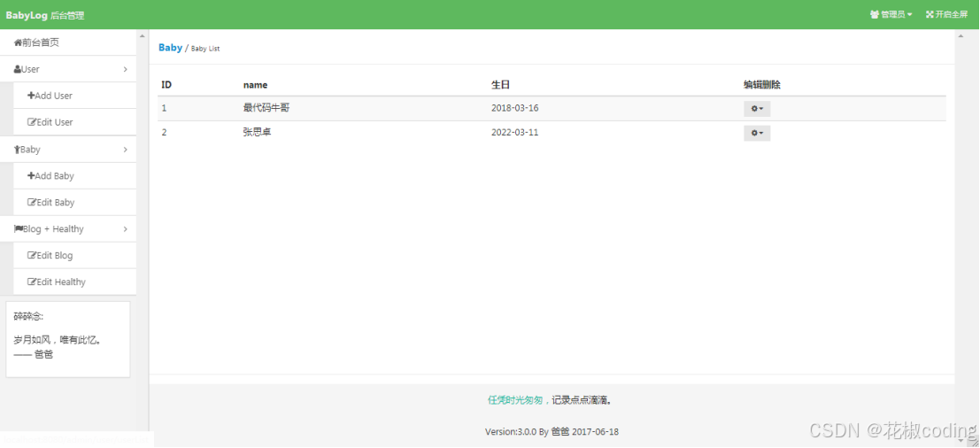
Task: Expand the Blog + Healthy chevron
Action: click(x=126, y=228)
